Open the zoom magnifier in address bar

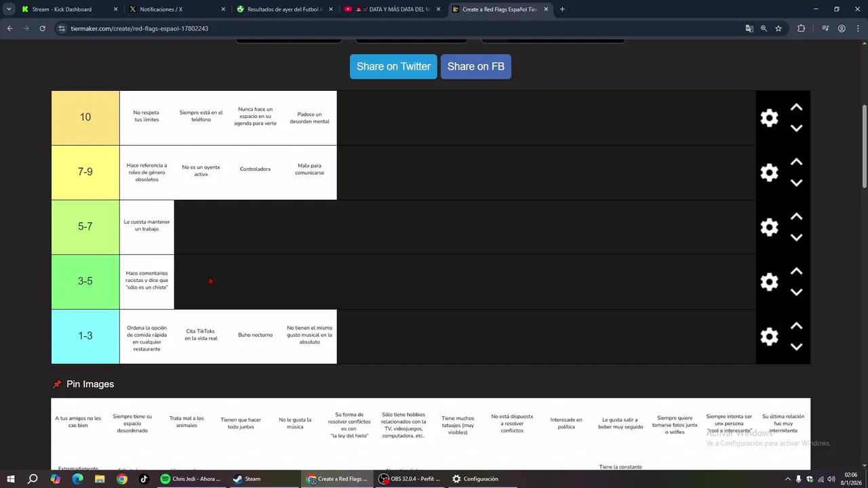(x=764, y=28)
